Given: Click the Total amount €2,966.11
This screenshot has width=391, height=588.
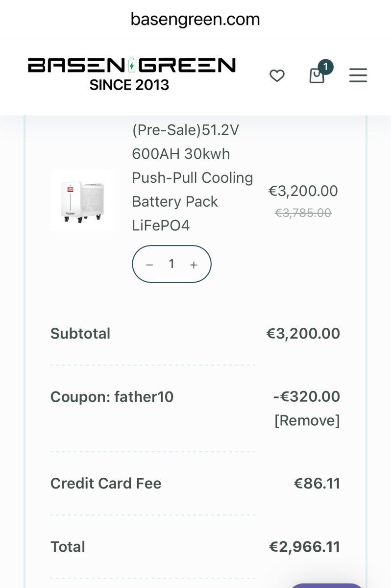Looking at the screenshot, I should [304, 547].
